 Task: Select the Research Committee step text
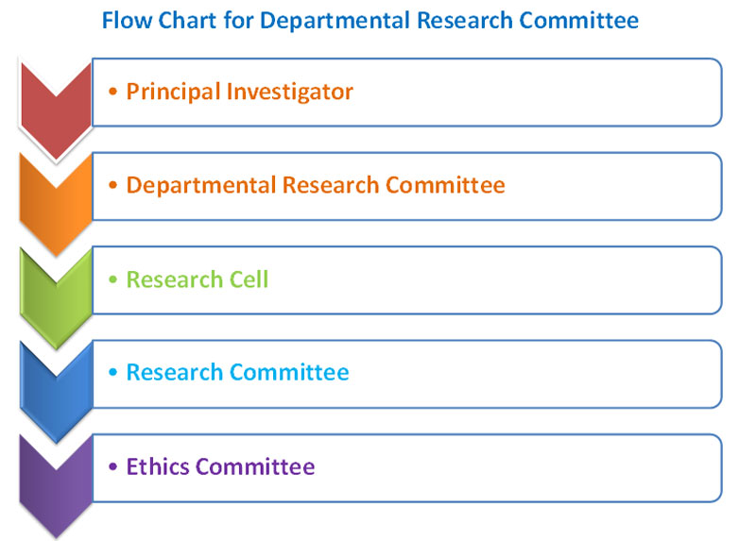tap(238, 372)
